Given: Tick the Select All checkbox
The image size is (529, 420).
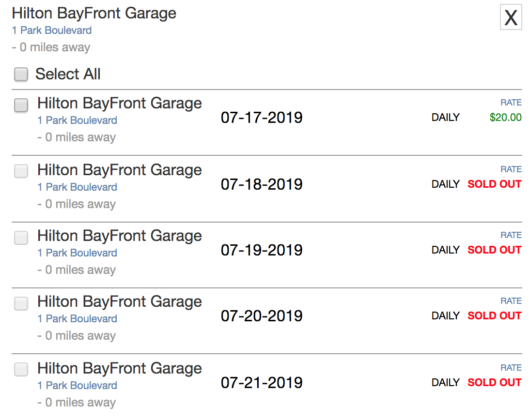Looking at the screenshot, I should [x=21, y=74].
